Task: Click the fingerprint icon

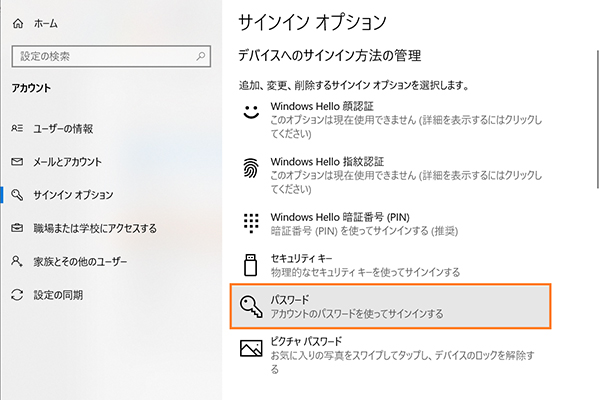Action: [x=251, y=168]
